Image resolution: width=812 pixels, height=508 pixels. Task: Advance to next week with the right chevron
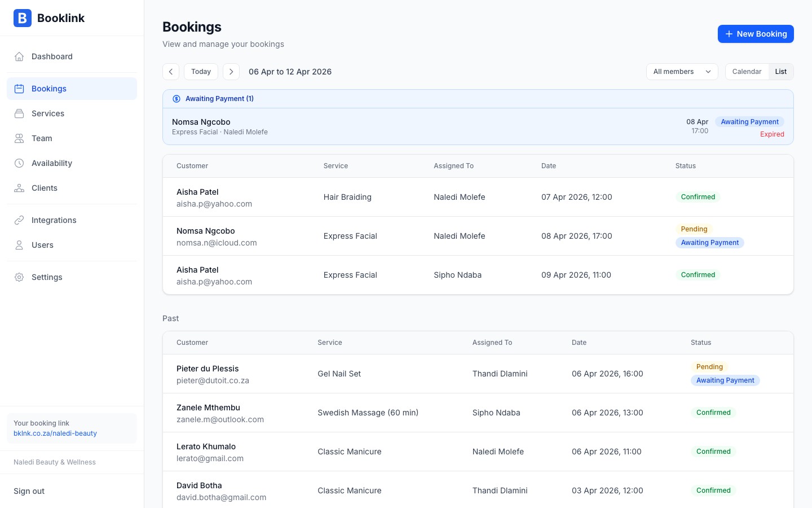[231, 72]
